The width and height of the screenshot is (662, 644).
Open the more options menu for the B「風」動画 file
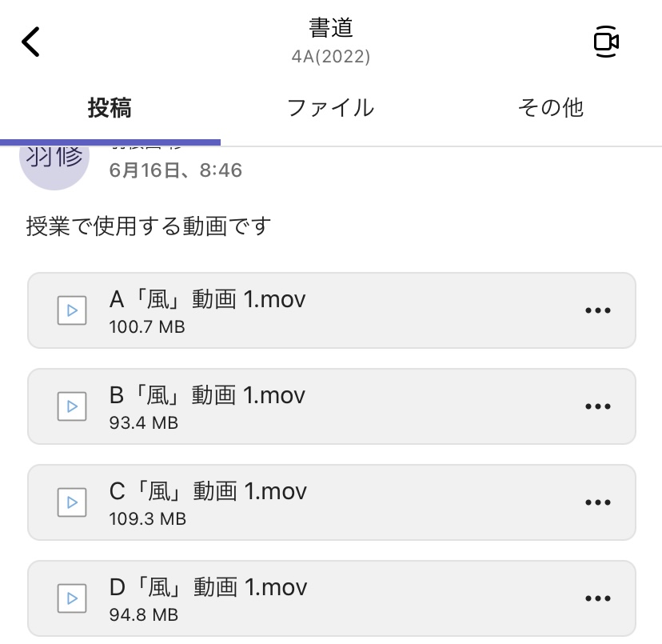pyautogui.click(x=598, y=406)
